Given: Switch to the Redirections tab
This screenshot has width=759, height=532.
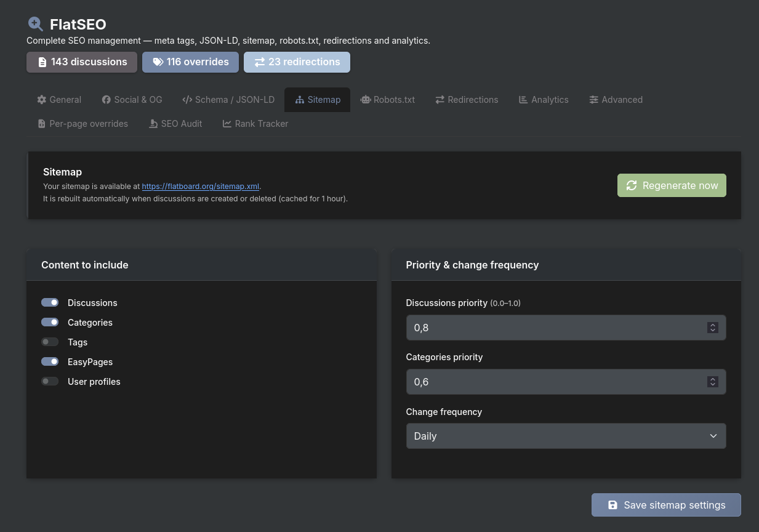Looking at the screenshot, I should pyautogui.click(x=467, y=100).
